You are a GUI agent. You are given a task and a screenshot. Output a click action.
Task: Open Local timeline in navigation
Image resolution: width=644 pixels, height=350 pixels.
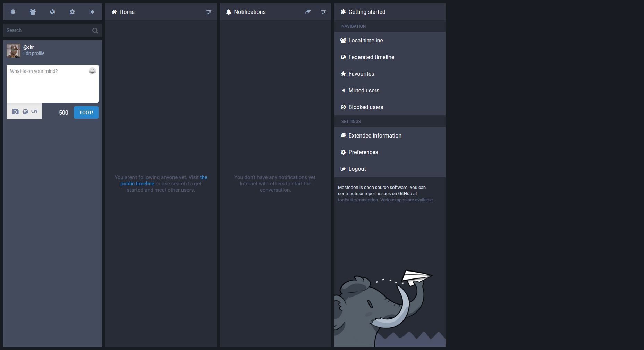point(390,40)
